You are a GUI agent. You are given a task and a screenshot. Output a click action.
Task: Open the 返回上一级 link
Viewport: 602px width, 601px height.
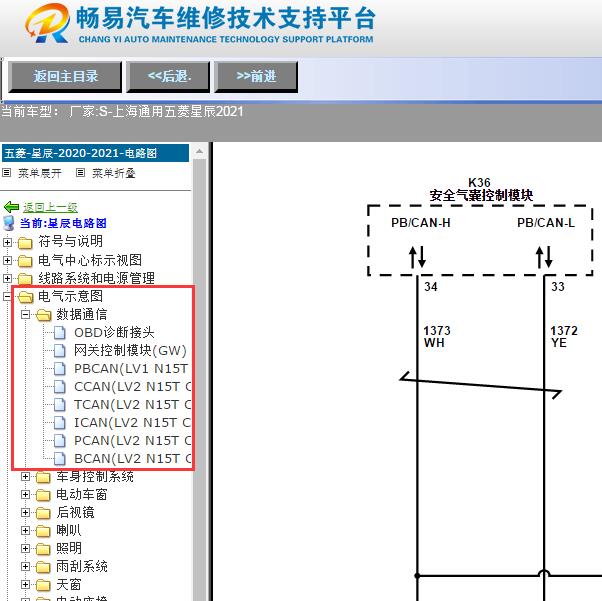[x=50, y=207]
